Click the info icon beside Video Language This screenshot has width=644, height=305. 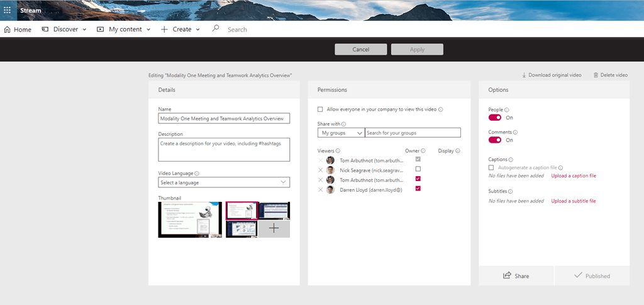click(197, 174)
